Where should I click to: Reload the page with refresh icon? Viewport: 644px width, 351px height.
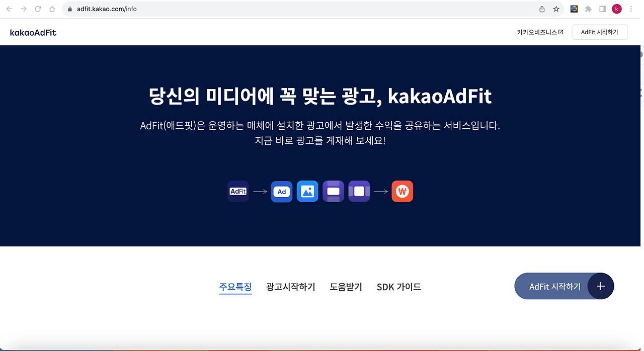38,9
